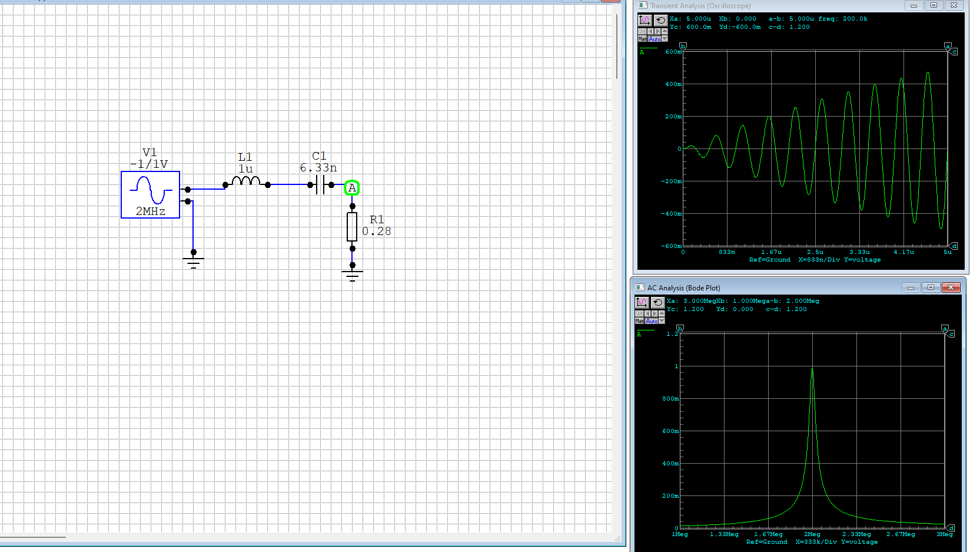980x552 pixels.
Task: Click the reset/redo icon in the Transient Analysis window
Action: pos(661,21)
